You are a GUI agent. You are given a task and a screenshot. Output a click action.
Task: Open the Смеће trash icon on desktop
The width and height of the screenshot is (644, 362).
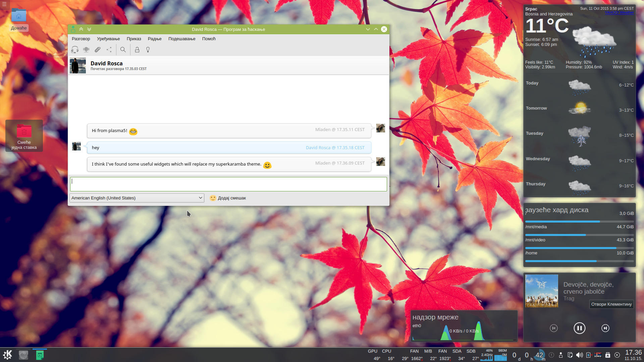[24, 136]
